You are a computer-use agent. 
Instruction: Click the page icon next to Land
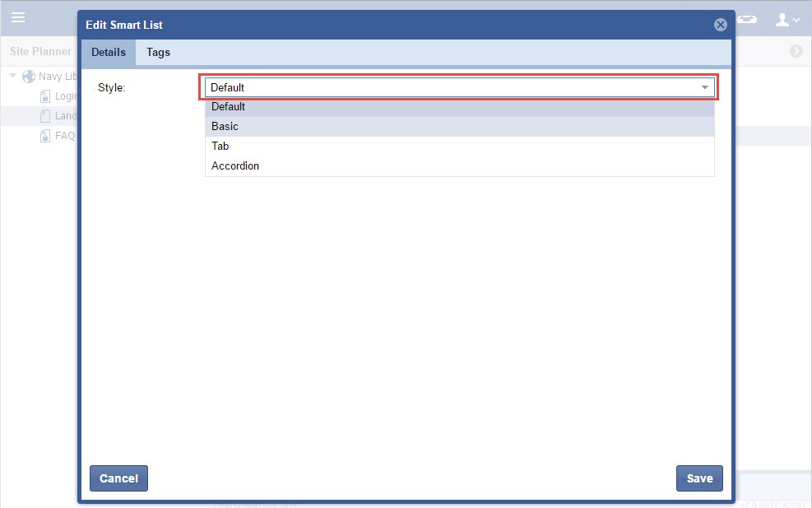point(45,116)
